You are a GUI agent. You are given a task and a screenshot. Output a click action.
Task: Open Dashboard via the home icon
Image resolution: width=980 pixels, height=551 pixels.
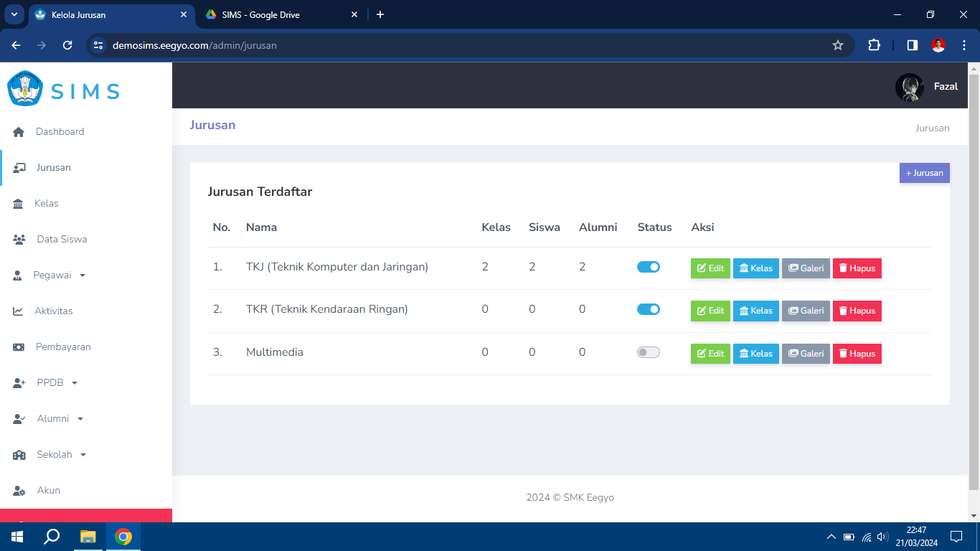tap(19, 132)
